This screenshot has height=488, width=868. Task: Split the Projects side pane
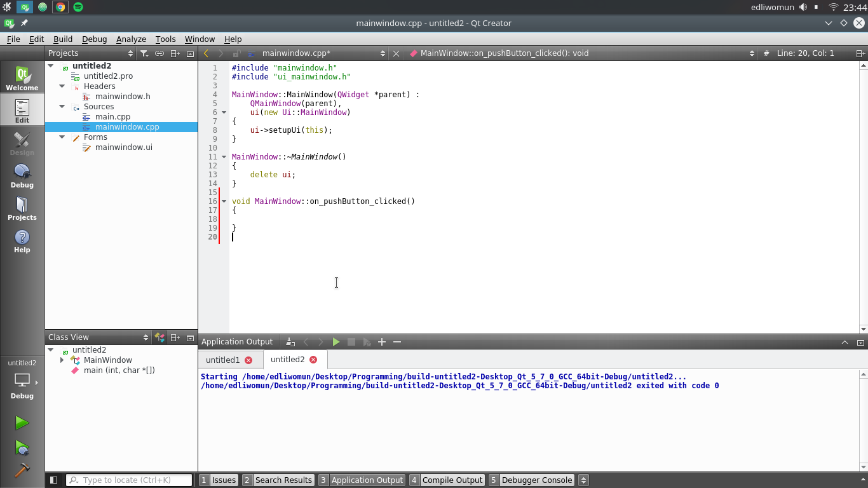(175, 53)
